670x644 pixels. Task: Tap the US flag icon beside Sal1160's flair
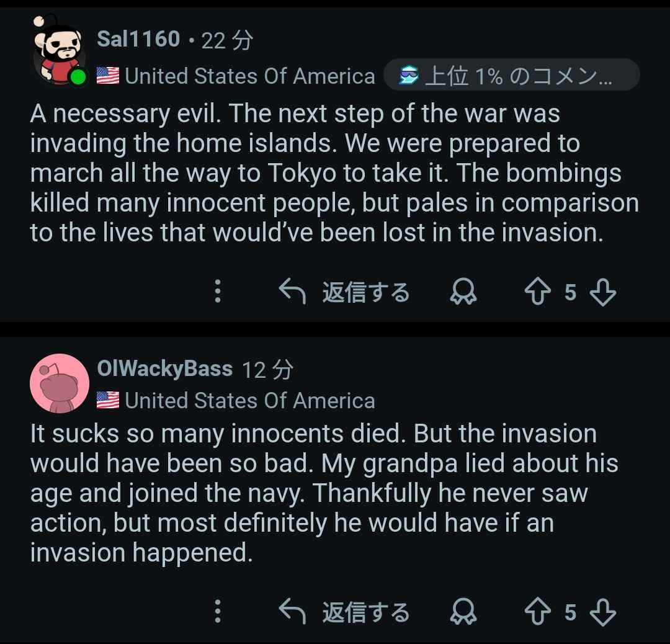tap(107, 76)
